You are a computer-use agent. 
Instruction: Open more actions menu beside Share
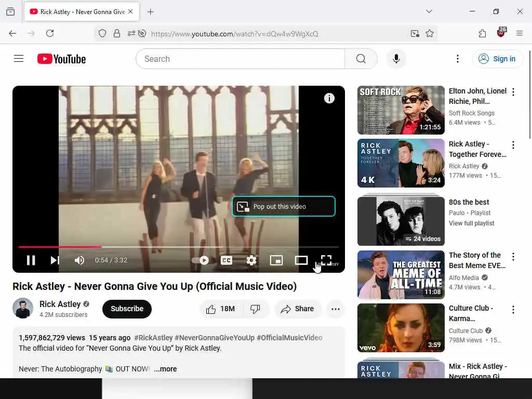pyautogui.click(x=336, y=309)
